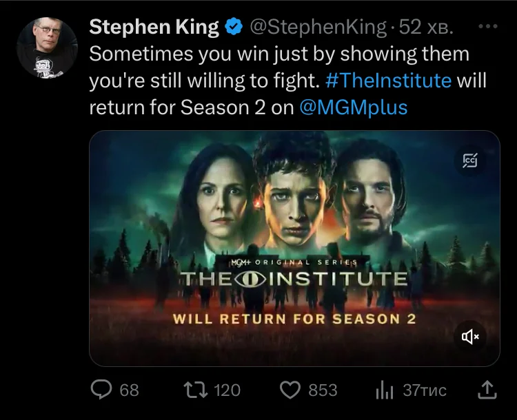This screenshot has width=517, height=420.
Task: Click the blue verified badge
Action: (234, 27)
